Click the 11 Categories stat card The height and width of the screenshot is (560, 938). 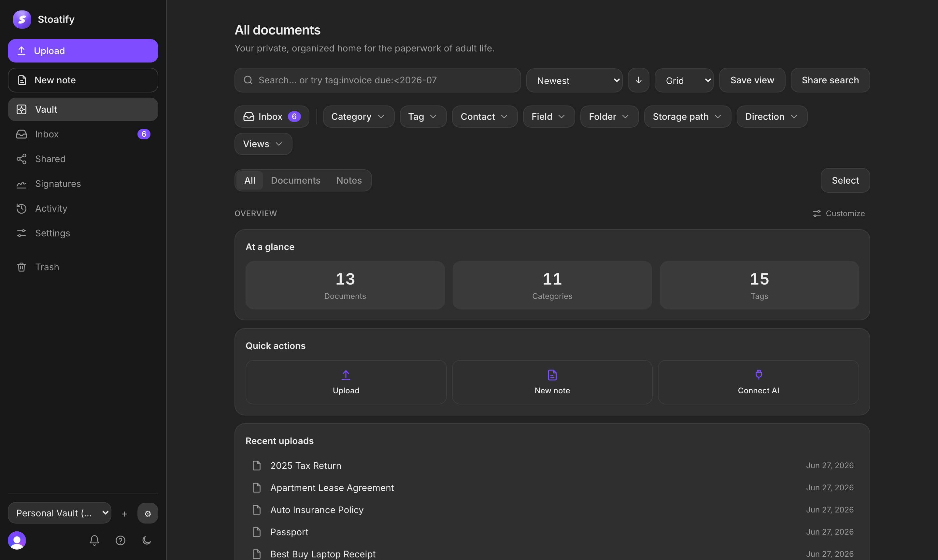[x=552, y=285]
